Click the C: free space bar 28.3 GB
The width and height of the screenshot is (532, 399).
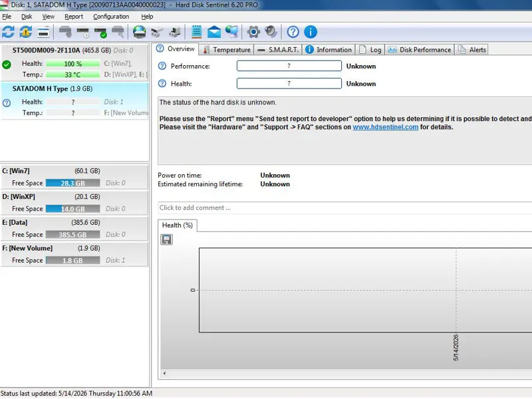tap(73, 184)
